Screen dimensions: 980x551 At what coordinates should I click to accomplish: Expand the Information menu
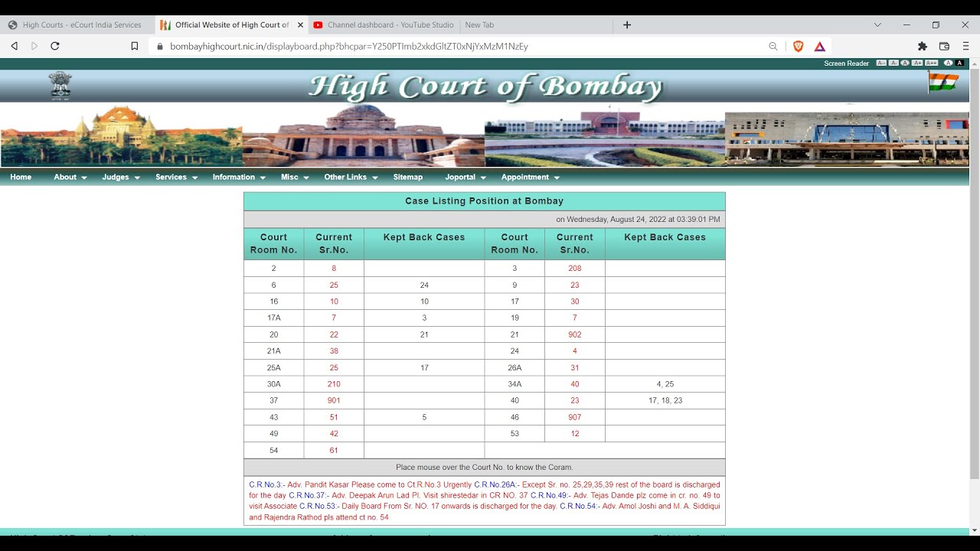239,177
